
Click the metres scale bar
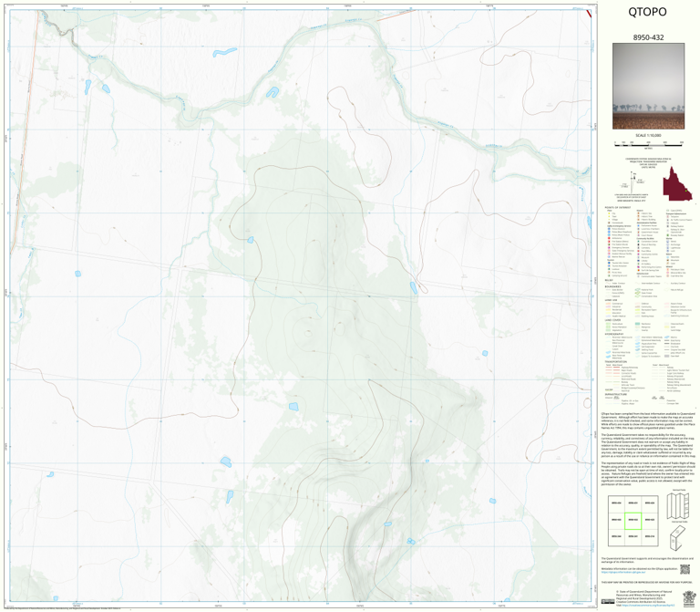[x=648, y=143]
